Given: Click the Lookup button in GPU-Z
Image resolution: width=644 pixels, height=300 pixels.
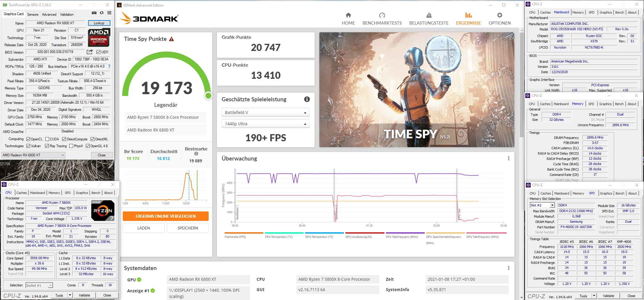Looking at the screenshot, I should [x=99, y=23].
